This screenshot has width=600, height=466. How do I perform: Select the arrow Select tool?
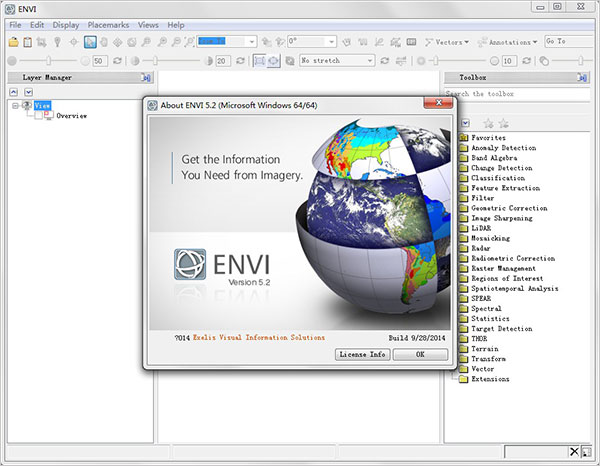click(x=90, y=42)
